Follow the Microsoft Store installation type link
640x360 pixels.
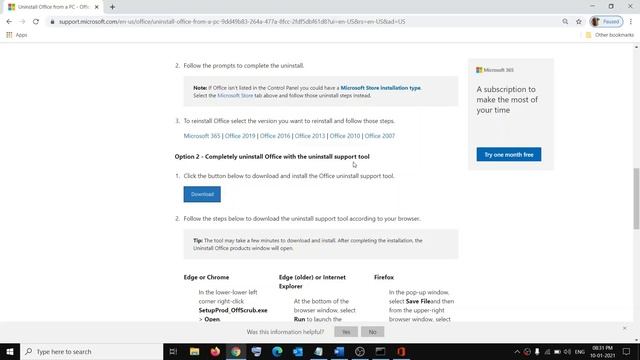coord(380,88)
